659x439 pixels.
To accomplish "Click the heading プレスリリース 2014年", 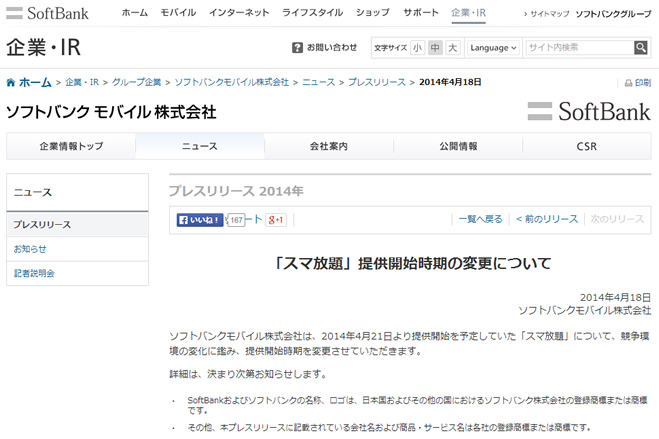I will [x=236, y=191].
